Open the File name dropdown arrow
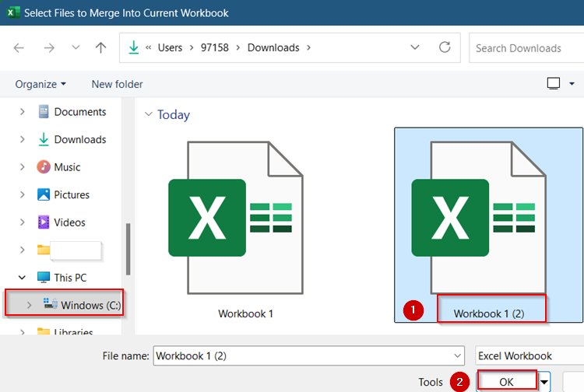Image resolution: width=584 pixels, height=392 pixels. (458, 356)
